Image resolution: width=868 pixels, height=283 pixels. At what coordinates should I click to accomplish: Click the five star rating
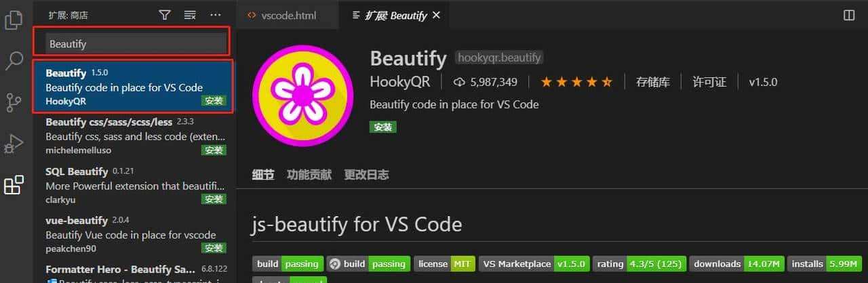tap(576, 82)
